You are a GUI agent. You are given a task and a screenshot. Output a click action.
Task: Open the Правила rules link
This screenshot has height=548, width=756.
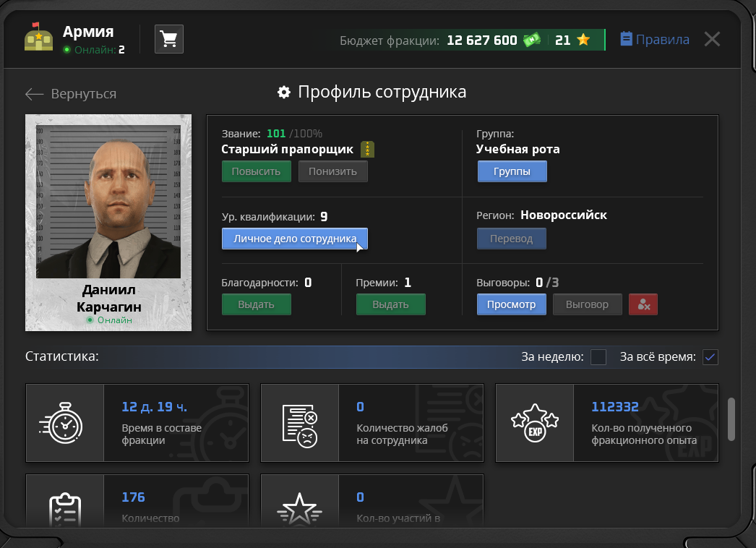click(655, 39)
